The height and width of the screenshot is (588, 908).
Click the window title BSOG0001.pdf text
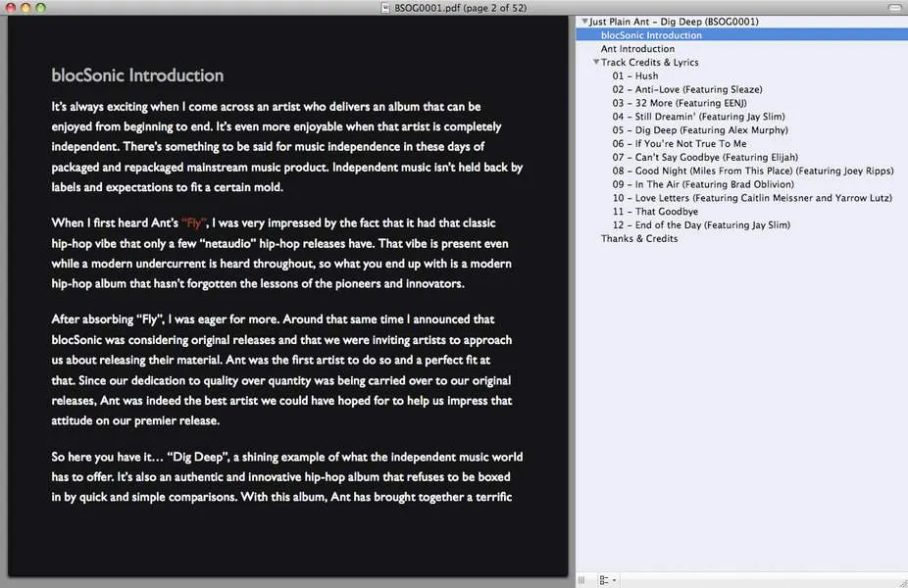[461, 8]
